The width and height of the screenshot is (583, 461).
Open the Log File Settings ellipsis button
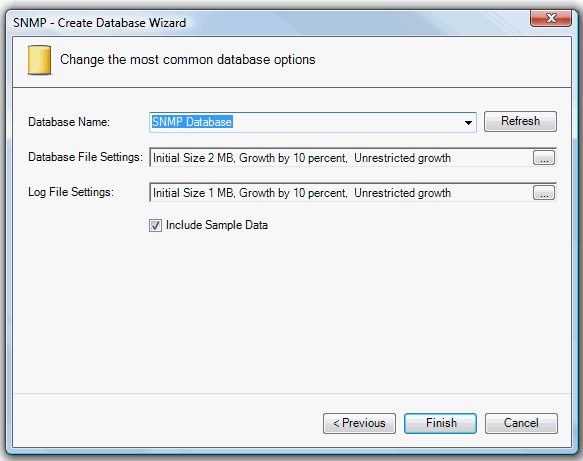(x=544, y=193)
